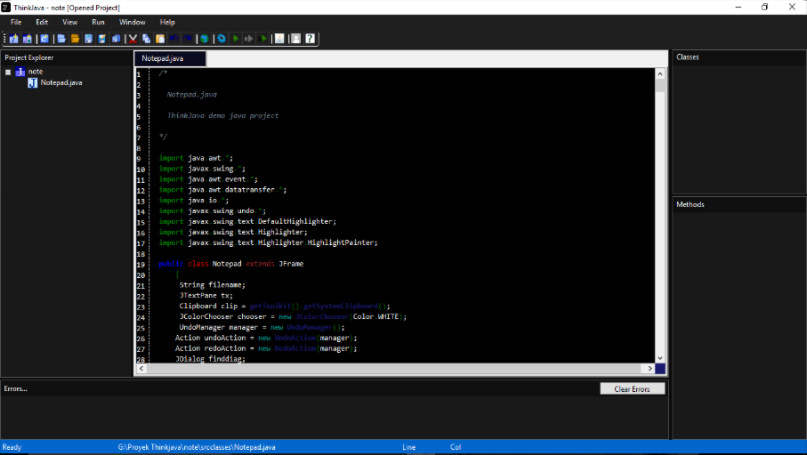Image resolution: width=807 pixels, height=455 pixels.
Task: Click the save-as disk with pencil icon
Action: click(102, 39)
